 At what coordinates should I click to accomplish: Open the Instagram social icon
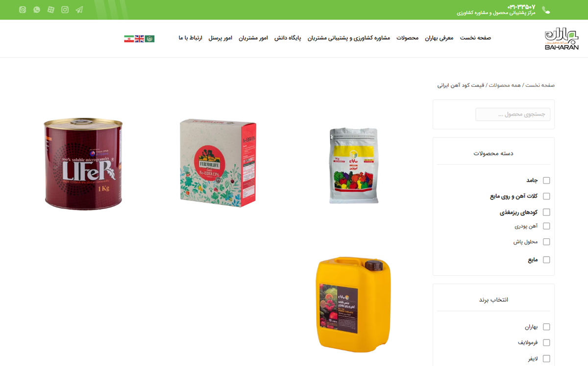coord(65,10)
